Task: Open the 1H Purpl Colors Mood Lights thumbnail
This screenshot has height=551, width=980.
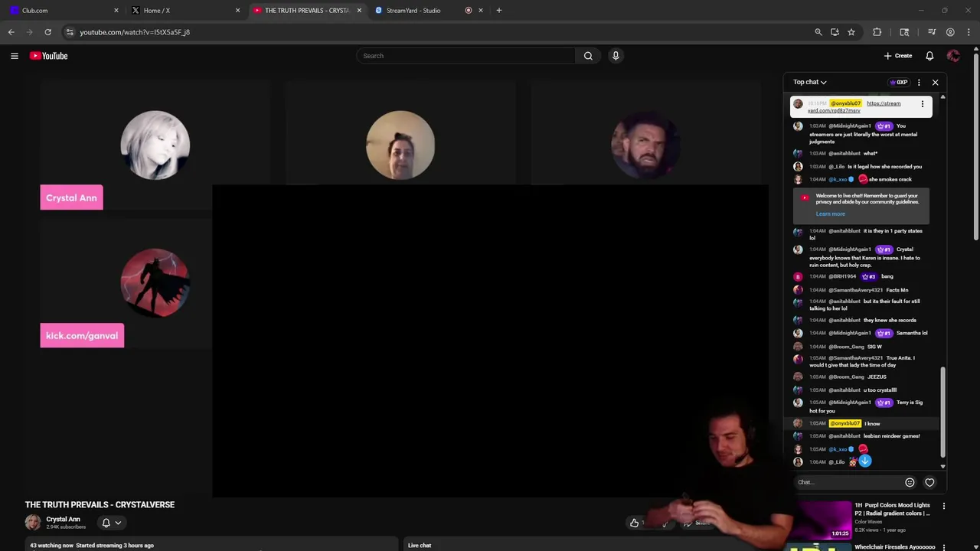Action: (823, 520)
